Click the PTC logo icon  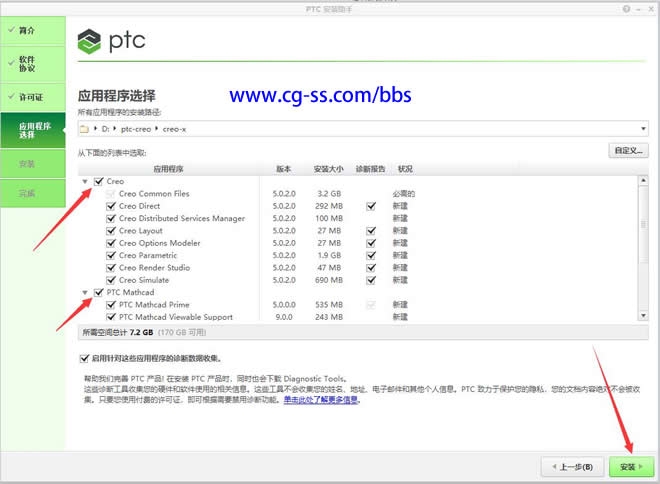coord(90,42)
